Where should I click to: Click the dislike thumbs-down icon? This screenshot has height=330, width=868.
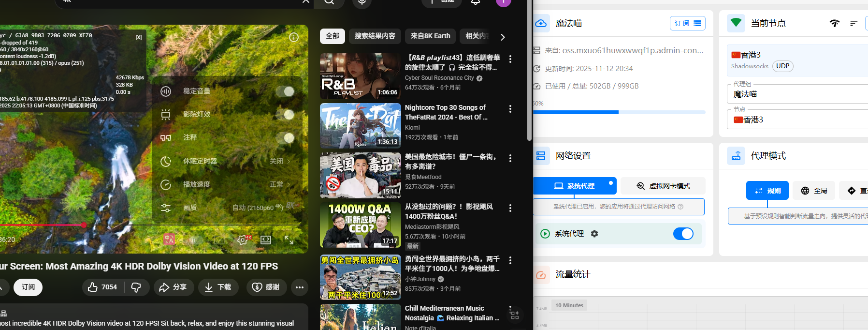pyautogui.click(x=136, y=287)
